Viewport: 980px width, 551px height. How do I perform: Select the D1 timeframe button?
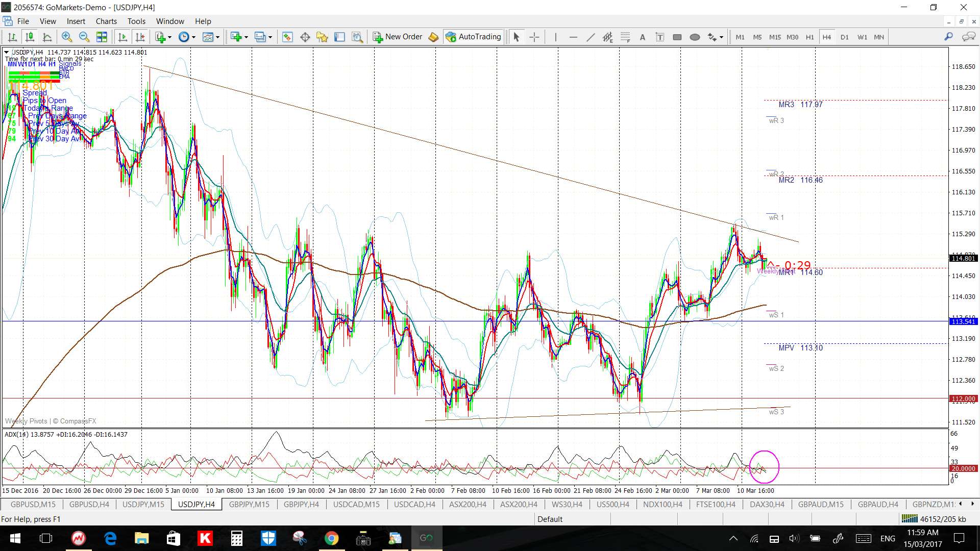tap(844, 37)
